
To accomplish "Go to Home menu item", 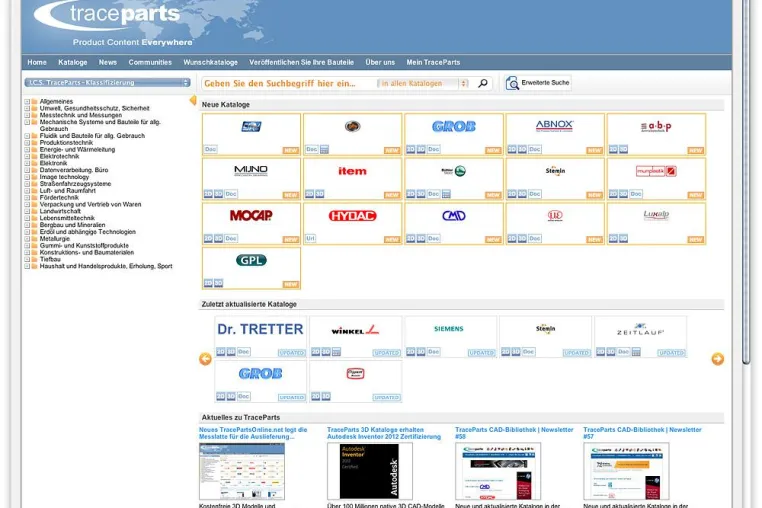I will (x=37, y=62).
